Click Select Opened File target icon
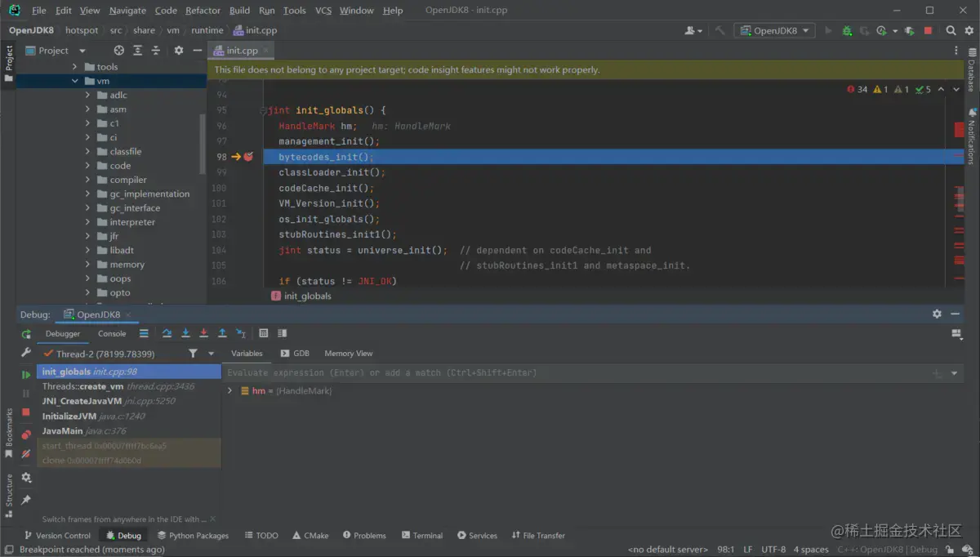The image size is (980, 557). point(119,51)
